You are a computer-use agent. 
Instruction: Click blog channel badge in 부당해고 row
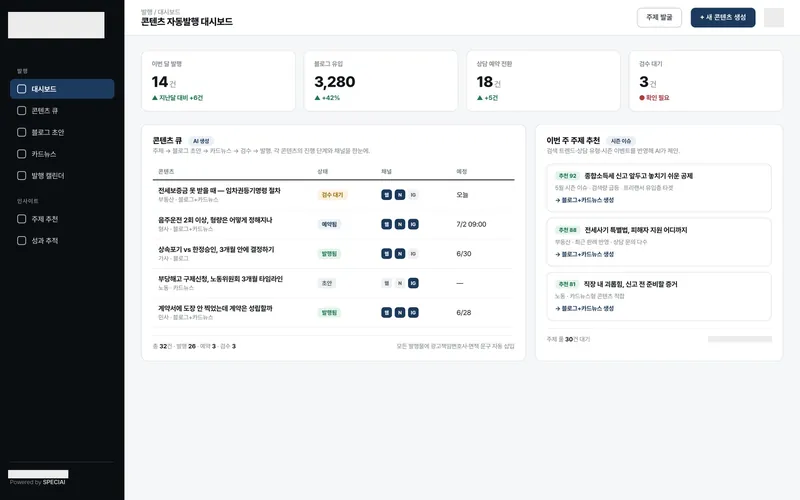(387, 283)
